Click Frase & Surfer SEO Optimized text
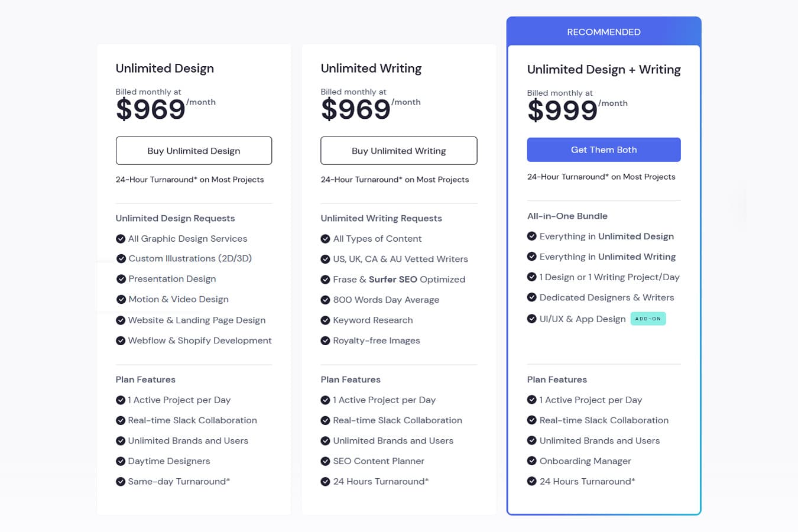Viewport: 798px width, 532px height. 399,280
